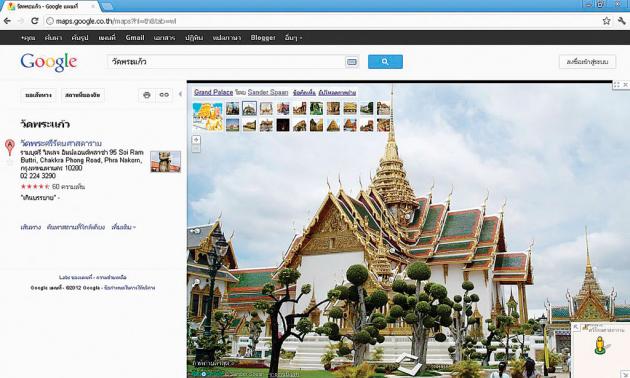630x378 pixels.
Task: Collapse the left panel arrow
Action: [x=180, y=94]
